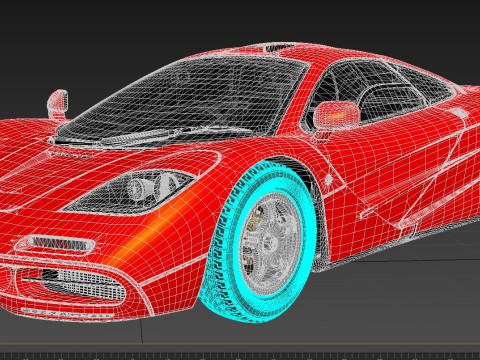Select the red side mirror beside the door window

pos(336,116)
